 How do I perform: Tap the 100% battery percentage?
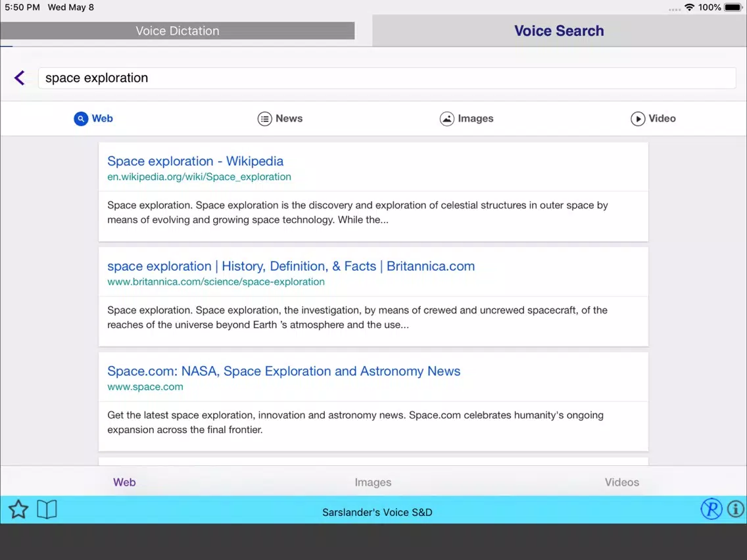click(x=710, y=7)
